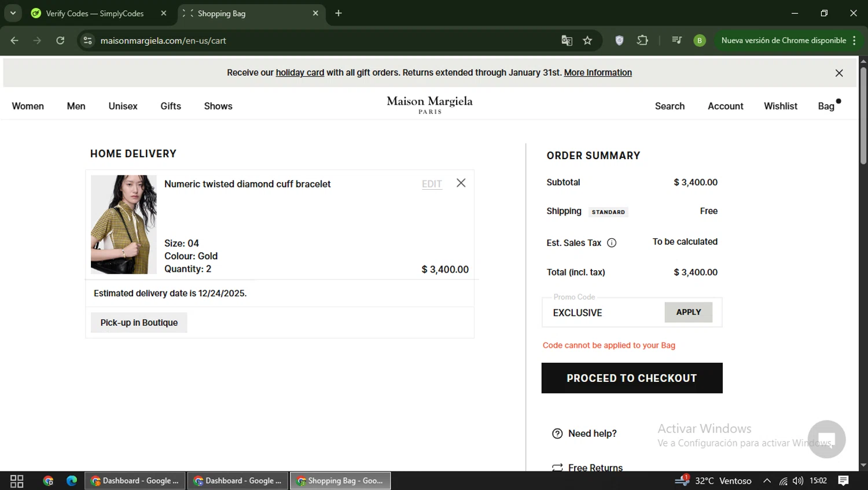Image resolution: width=868 pixels, height=490 pixels.
Task: Proceed to checkout
Action: point(632,378)
